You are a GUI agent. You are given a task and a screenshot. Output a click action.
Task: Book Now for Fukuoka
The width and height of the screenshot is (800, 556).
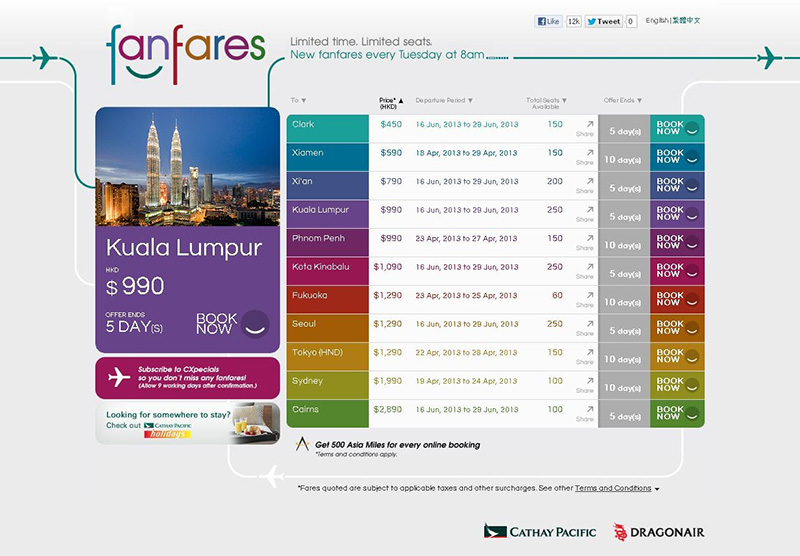(x=677, y=299)
